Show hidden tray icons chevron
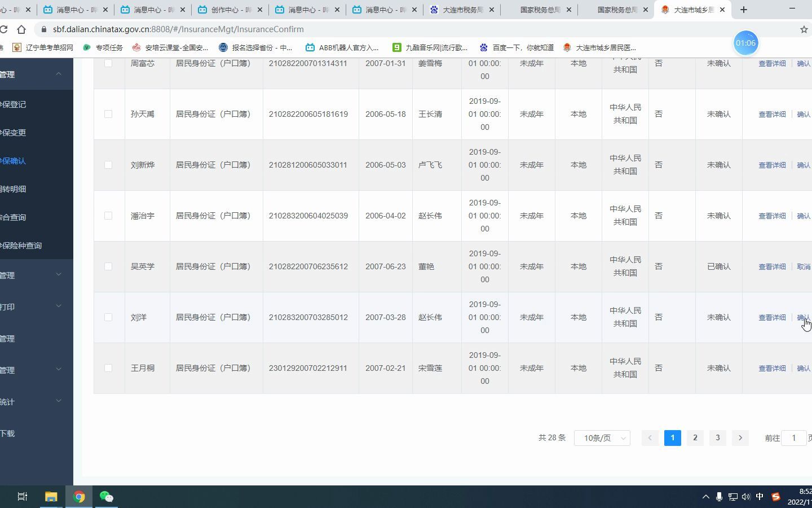The height and width of the screenshot is (508, 812). tap(705, 497)
